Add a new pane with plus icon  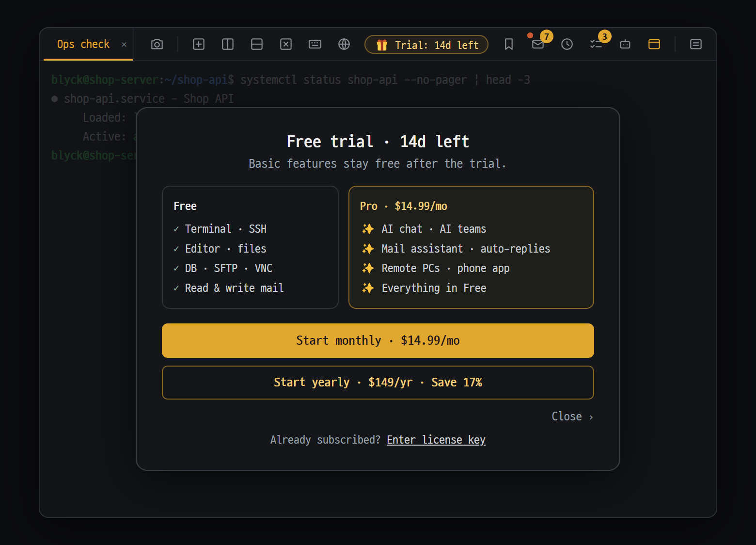(199, 44)
